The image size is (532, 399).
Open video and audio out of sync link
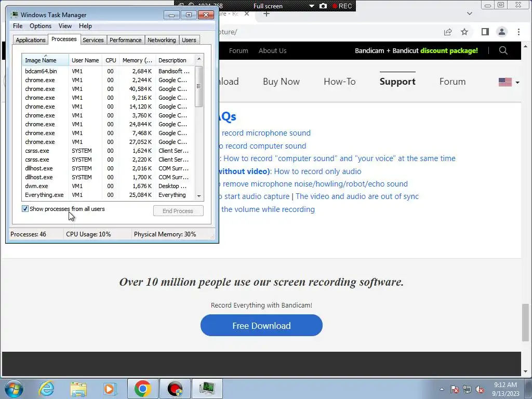(x=357, y=196)
